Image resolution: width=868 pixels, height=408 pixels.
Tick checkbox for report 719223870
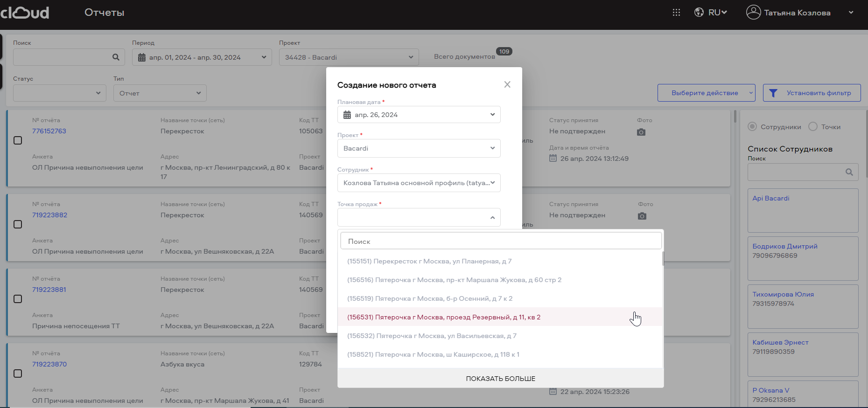(x=18, y=373)
